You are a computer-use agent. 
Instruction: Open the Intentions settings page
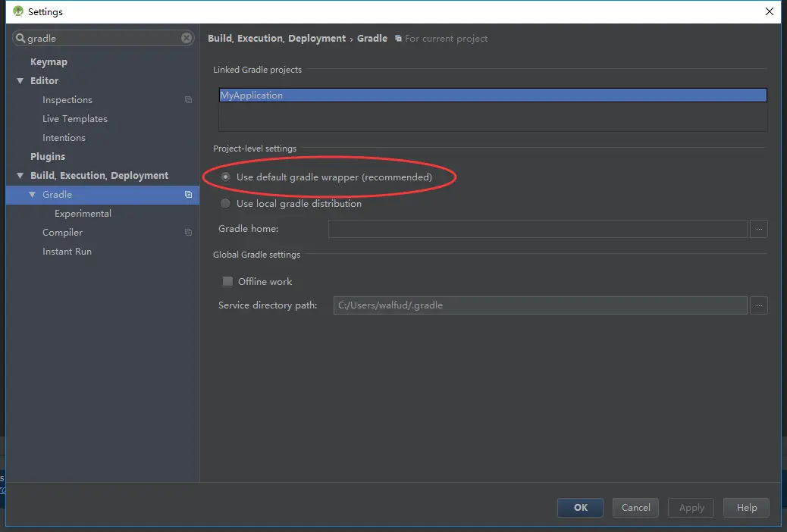coord(64,137)
